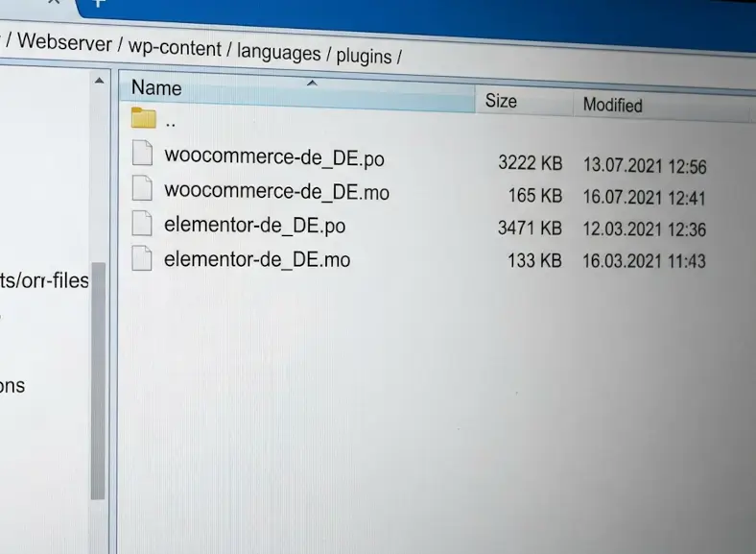Select file name woocommerce-de_DE.mo
Screen dimensions: 756x554
click(276, 191)
